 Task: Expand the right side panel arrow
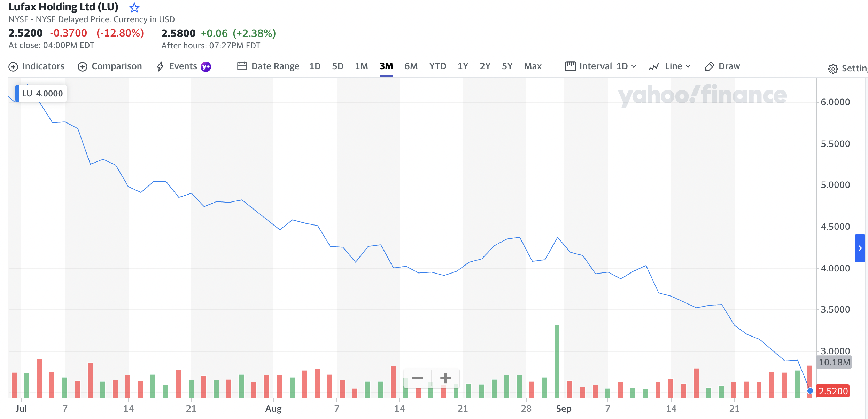(860, 248)
